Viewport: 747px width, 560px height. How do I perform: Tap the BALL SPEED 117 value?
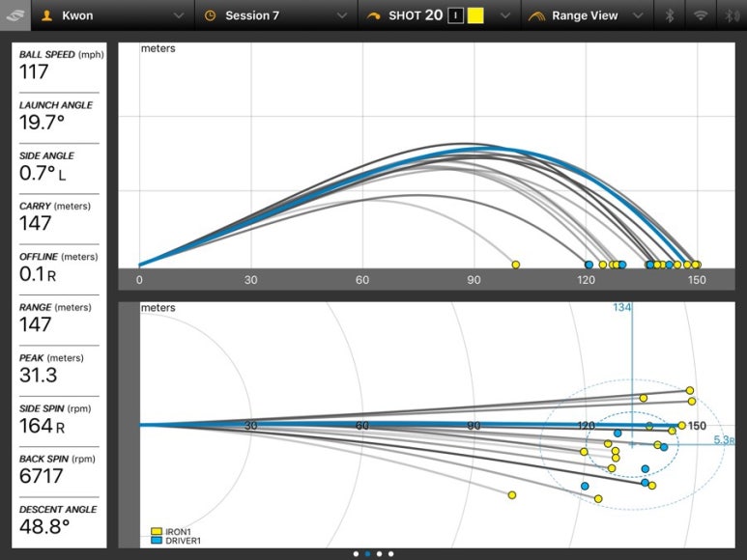click(x=34, y=71)
